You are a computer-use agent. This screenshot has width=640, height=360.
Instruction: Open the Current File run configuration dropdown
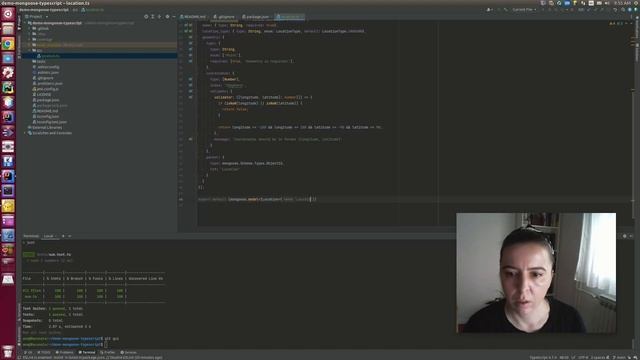click(x=524, y=9)
